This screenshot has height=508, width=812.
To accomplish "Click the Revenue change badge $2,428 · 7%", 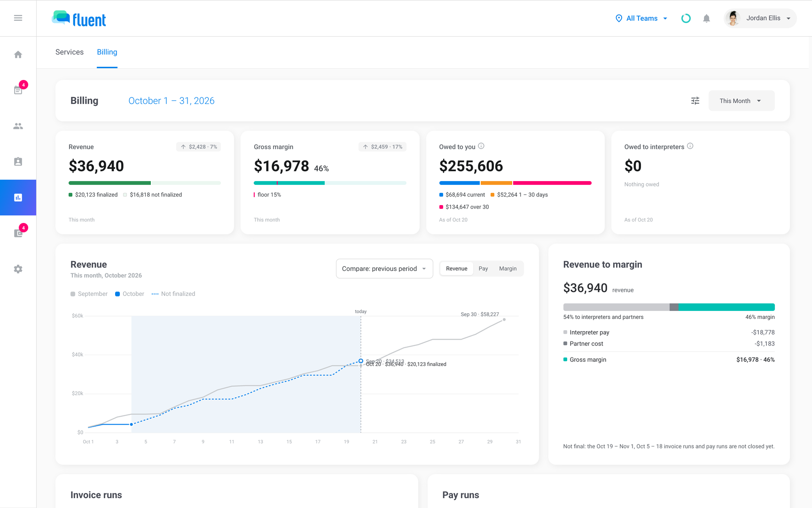I will [199, 147].
